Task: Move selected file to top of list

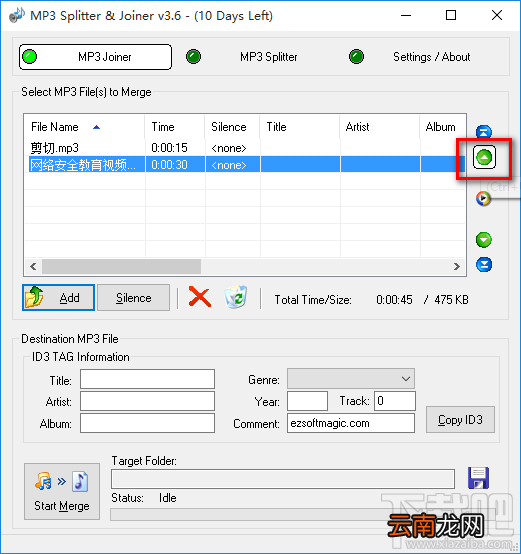Action: [x=484, y=132]
